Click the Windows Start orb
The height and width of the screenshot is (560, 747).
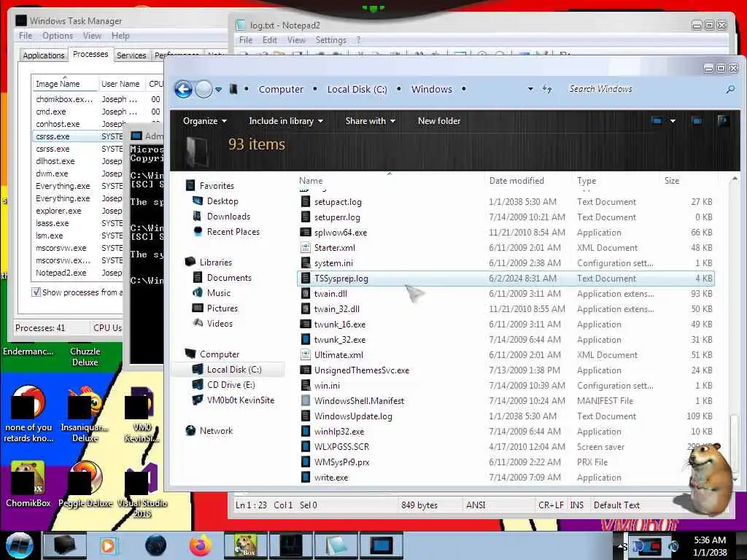pos(20,545)
